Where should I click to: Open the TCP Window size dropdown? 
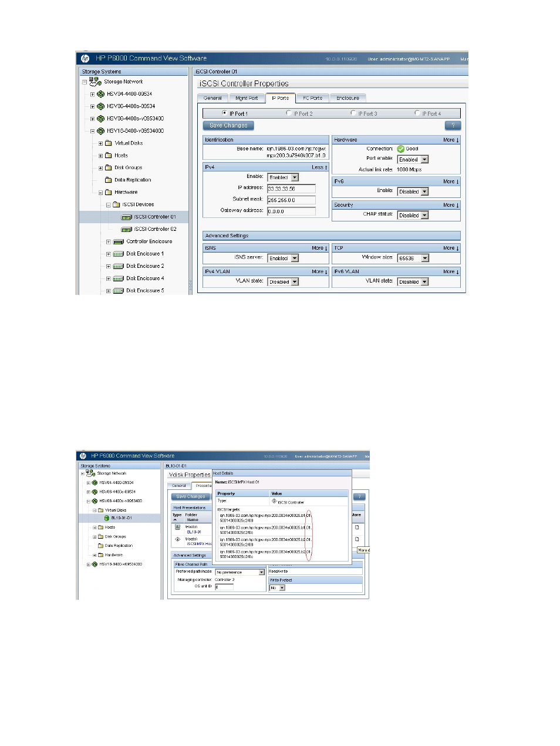pos(413,258)
